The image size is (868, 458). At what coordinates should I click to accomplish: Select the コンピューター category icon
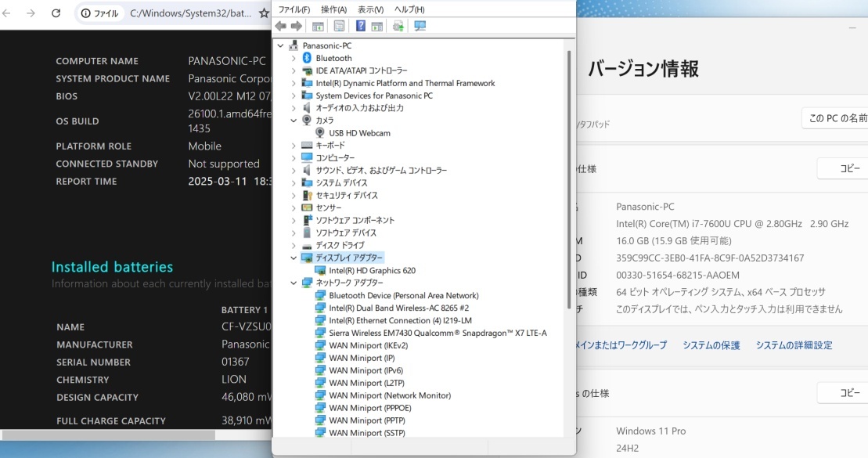pos(307,158)
